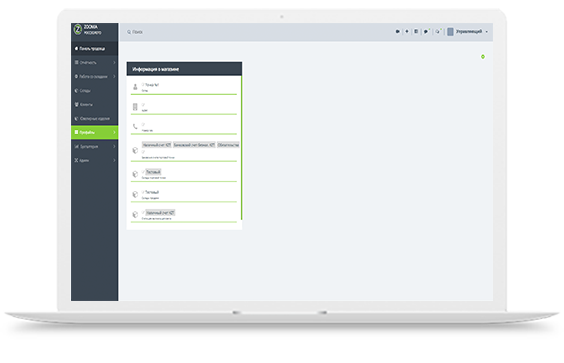Click the building icon in the address row

pos(135,107)
